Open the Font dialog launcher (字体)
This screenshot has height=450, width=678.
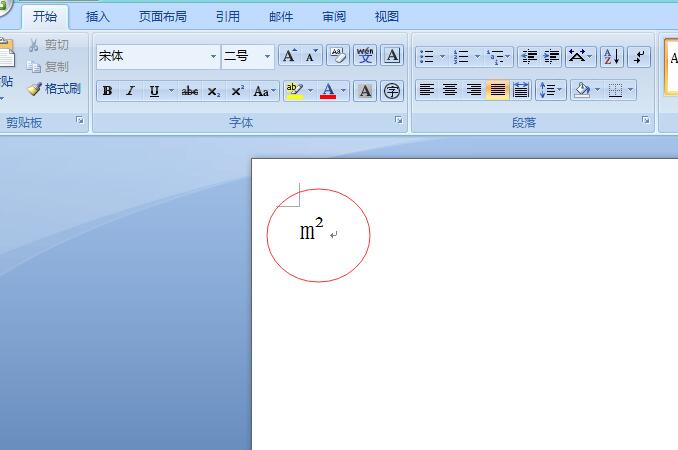399,120
